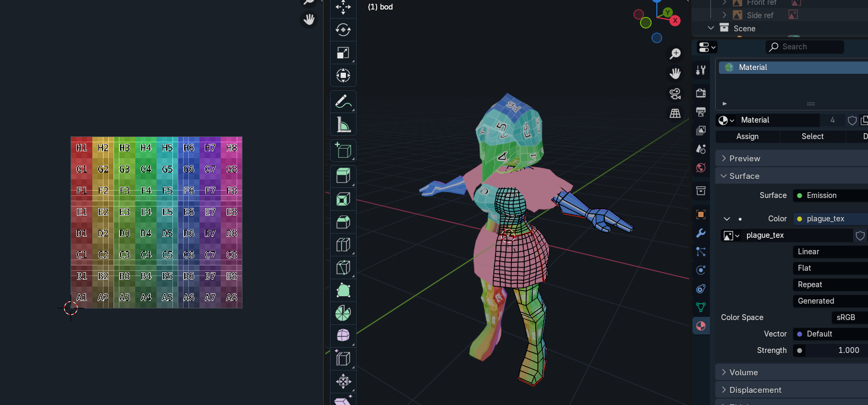868x405 pixels.
Task: Activate the Annotate pencil tool
Action: [x=343, y=101]
